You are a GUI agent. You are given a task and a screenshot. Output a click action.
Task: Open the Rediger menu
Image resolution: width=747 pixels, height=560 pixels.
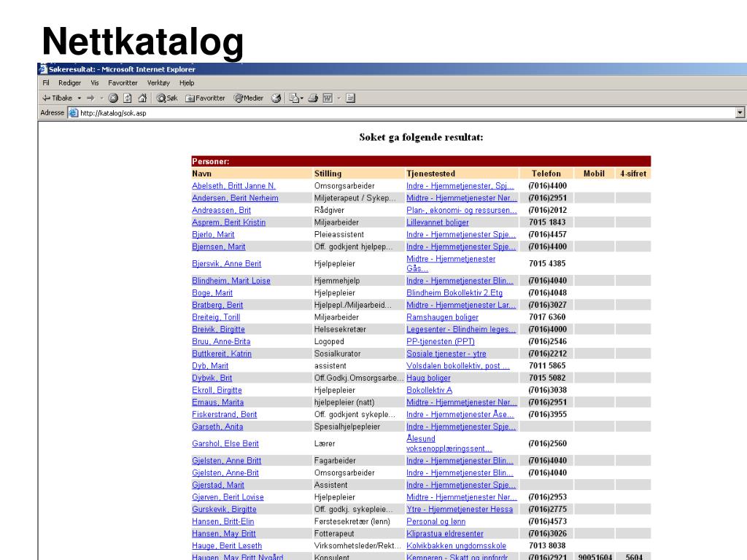(69, 83)
